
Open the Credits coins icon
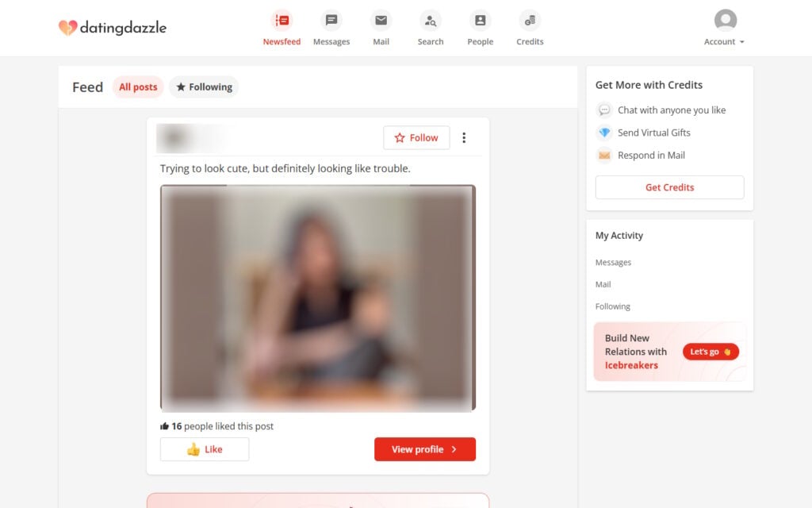click(x=530, y=20)
